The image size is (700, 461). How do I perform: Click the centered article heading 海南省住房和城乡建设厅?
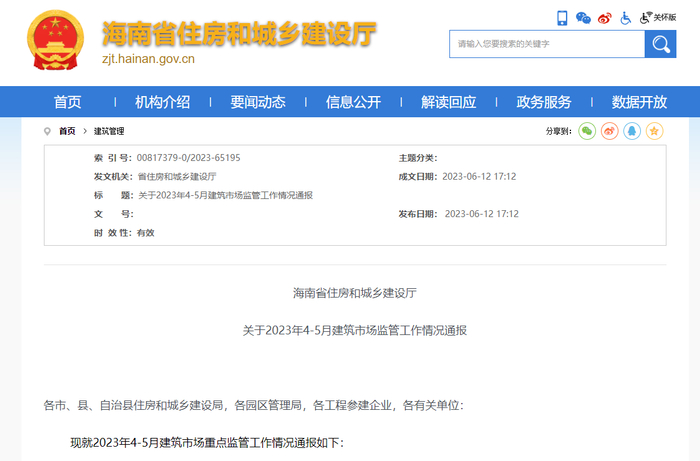click(x=355, y=293)
